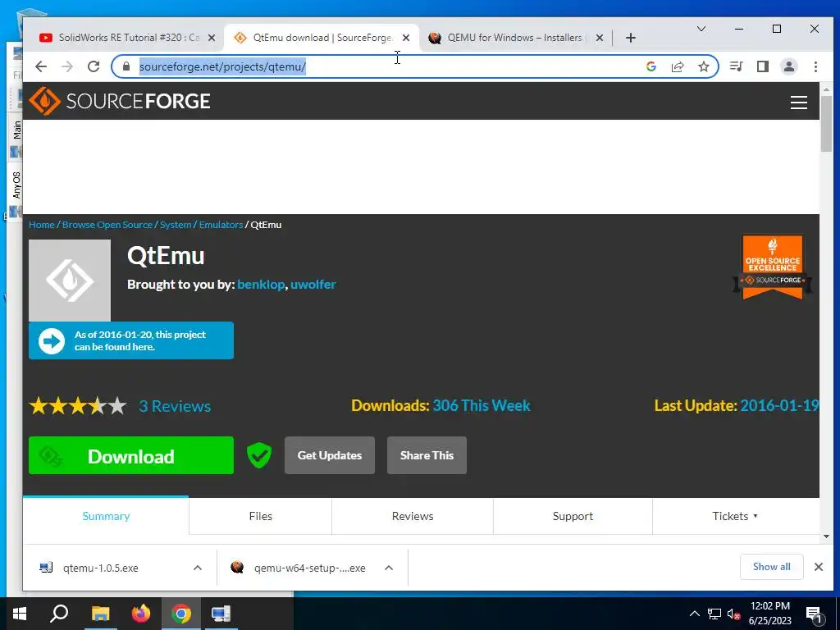Show hidden system tray icons

tap(694, 614)
